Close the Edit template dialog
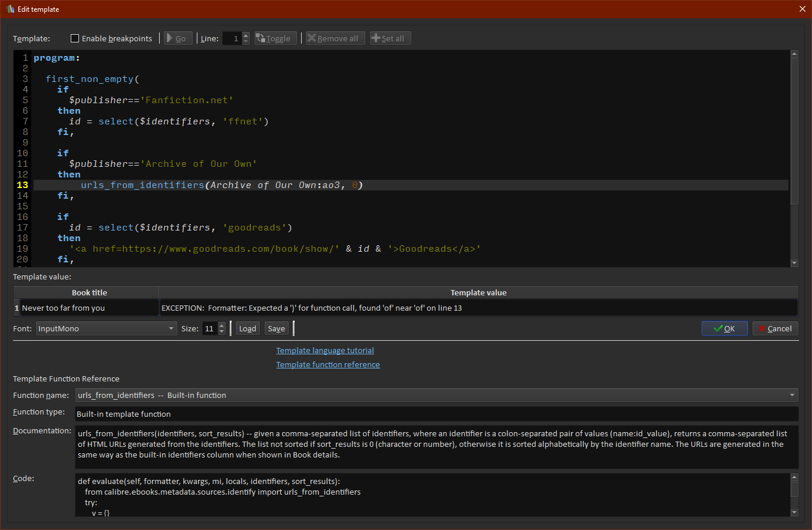 point(802,9)
